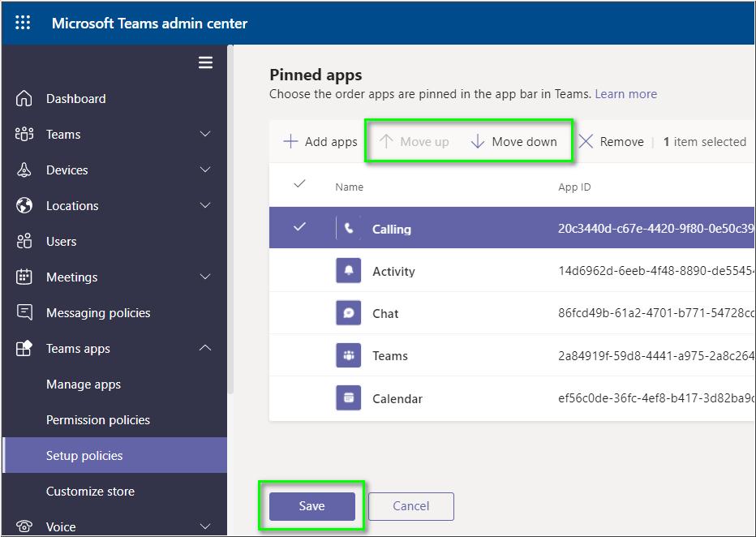Click the Messaging policies chat icon
Viewport: 756px width, 537px height.
[x=24, y=312]
